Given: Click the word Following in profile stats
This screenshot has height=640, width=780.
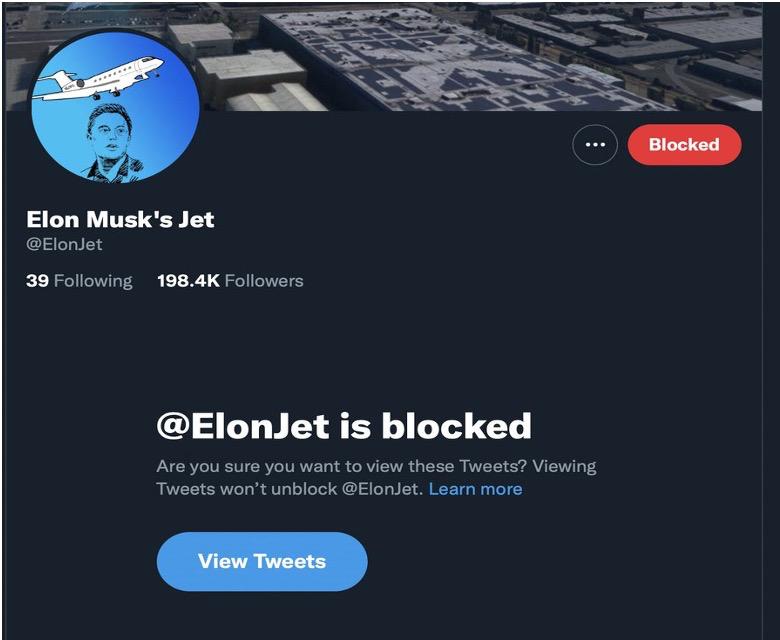Looking at the screenshot, I should (x=93, y=281).
